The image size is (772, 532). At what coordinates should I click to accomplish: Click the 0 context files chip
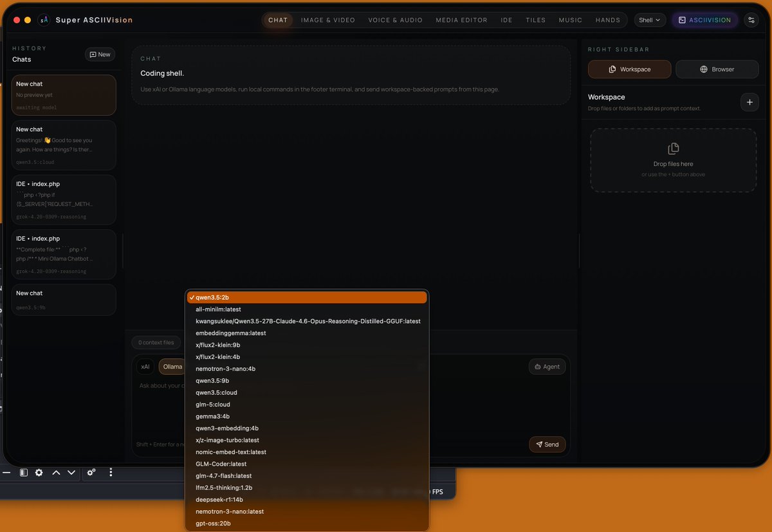pyautogui.click(x=156, y=343)
